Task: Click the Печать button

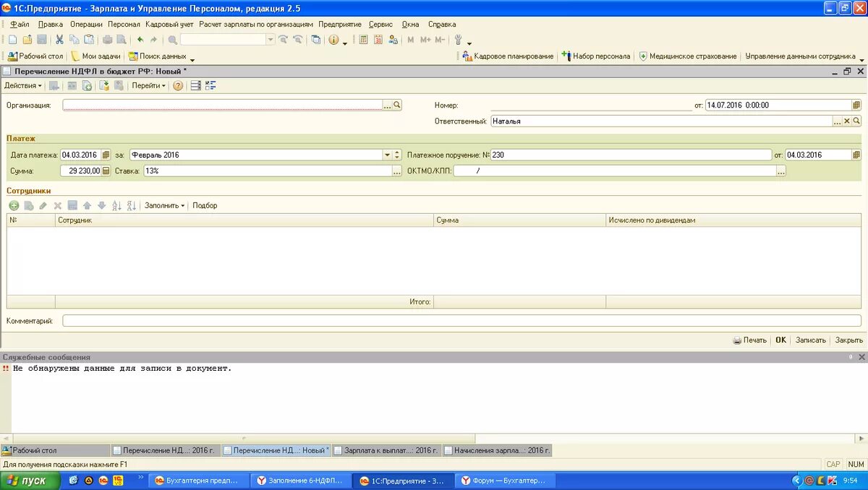Action: tap(749, 340)
